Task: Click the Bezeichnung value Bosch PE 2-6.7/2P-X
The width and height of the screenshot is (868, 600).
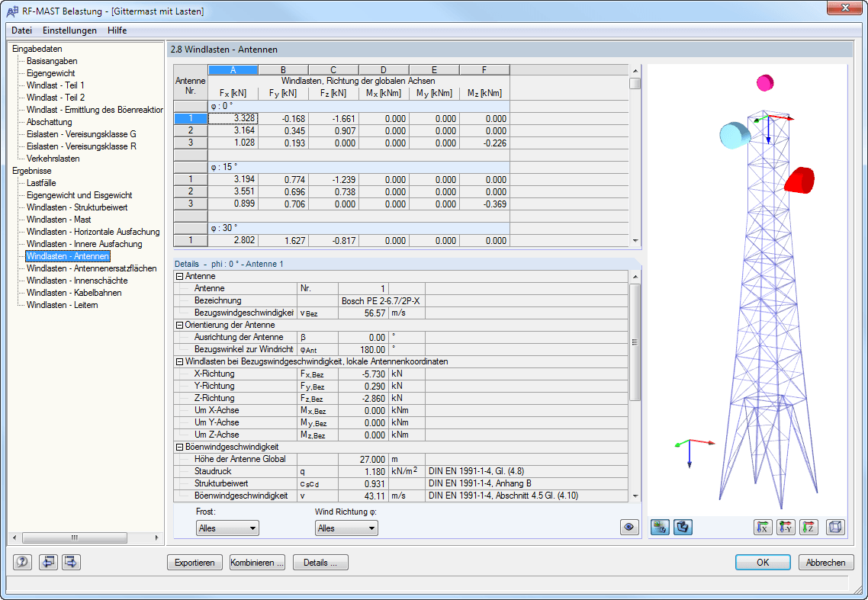Action: point(383,301)
